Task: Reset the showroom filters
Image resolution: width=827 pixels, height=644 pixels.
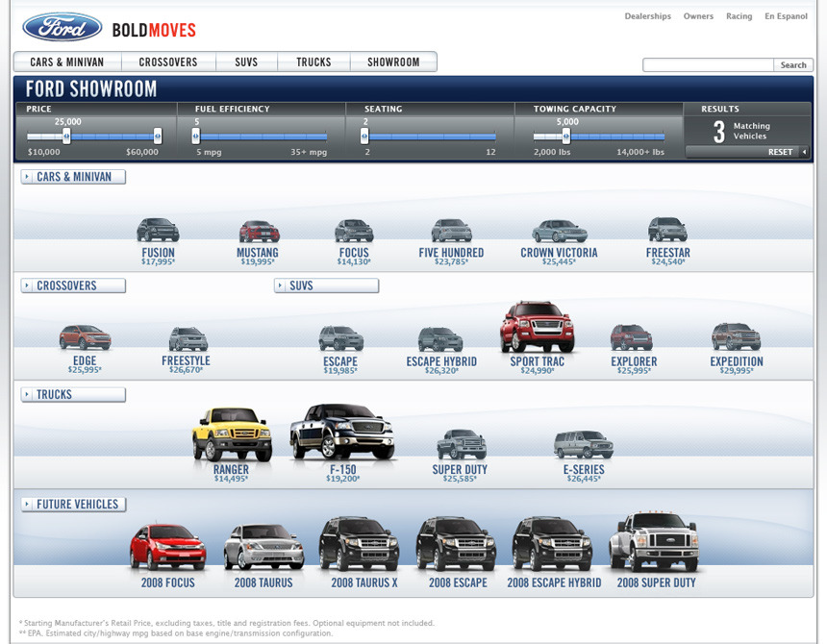Action: 780,152
